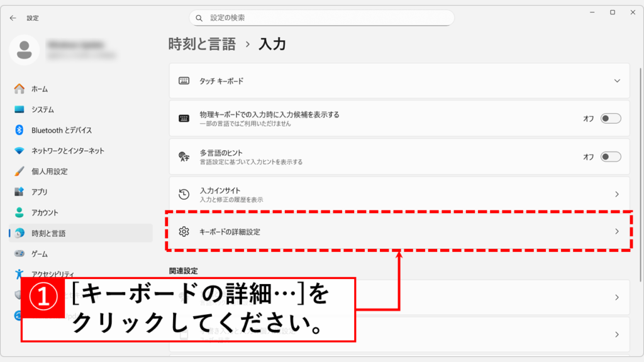The image size is (644, 362).
Task: Toggle physical keyboard input suggestions switch
Action: 610,118
